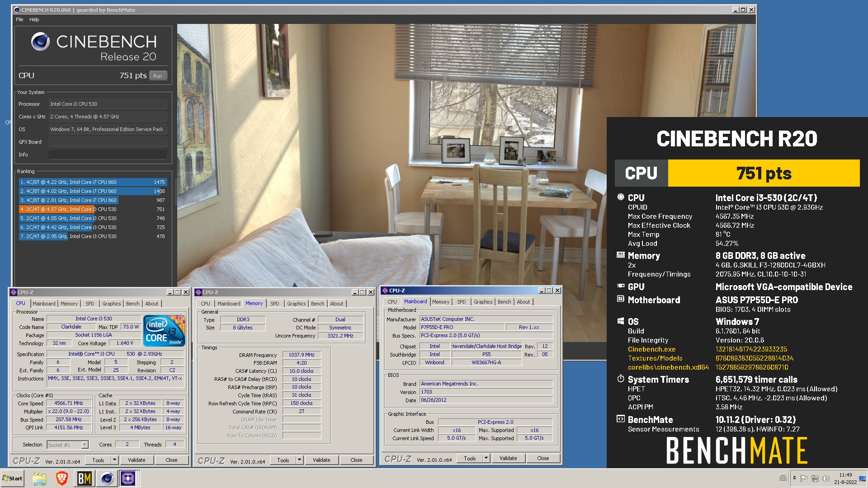The width and height of the screenshot is (868, 488).
Task: Click Close in the Mainboard CPU-Z window
Action: point(543,458)
